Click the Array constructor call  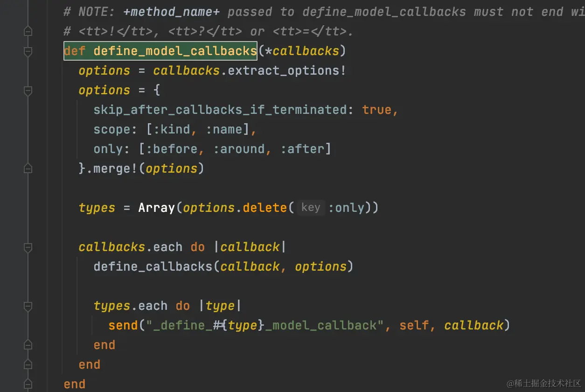tap(157, 208)
